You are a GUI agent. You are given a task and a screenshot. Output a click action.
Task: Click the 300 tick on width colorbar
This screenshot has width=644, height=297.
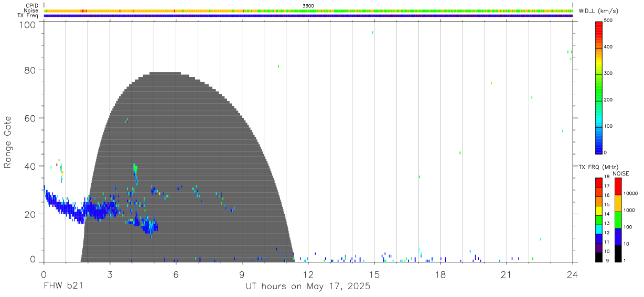[x=609, y=73]
